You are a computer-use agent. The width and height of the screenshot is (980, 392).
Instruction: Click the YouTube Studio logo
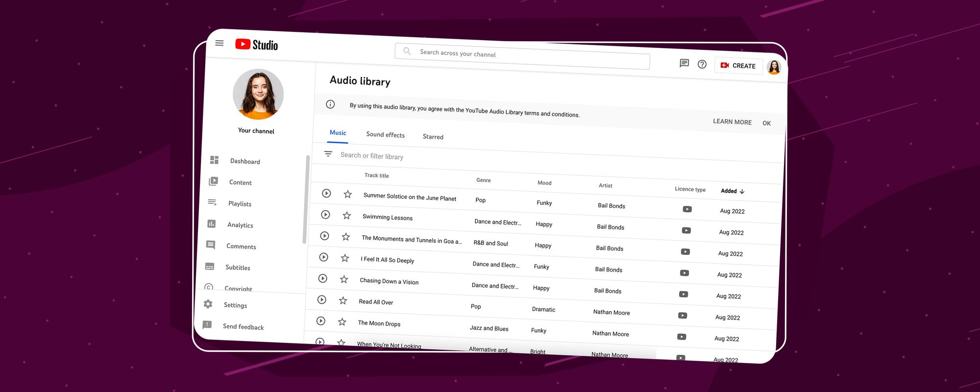point(256,45)
